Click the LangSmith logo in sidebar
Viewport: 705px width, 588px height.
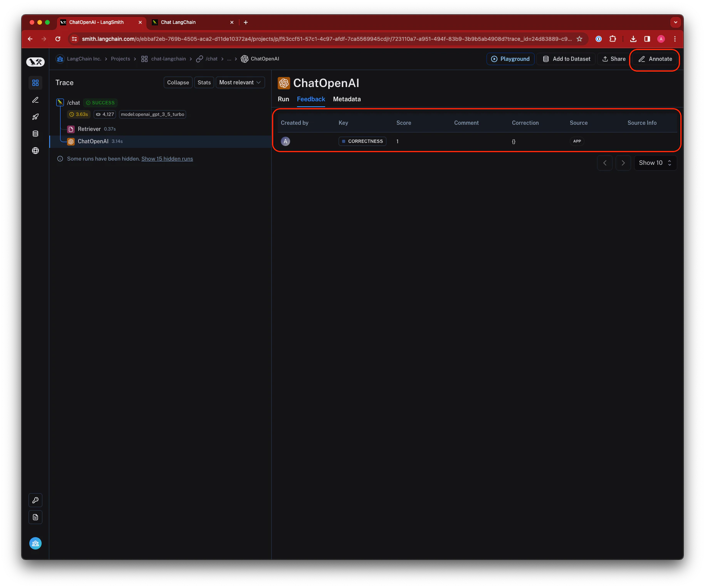pos(35,62)
